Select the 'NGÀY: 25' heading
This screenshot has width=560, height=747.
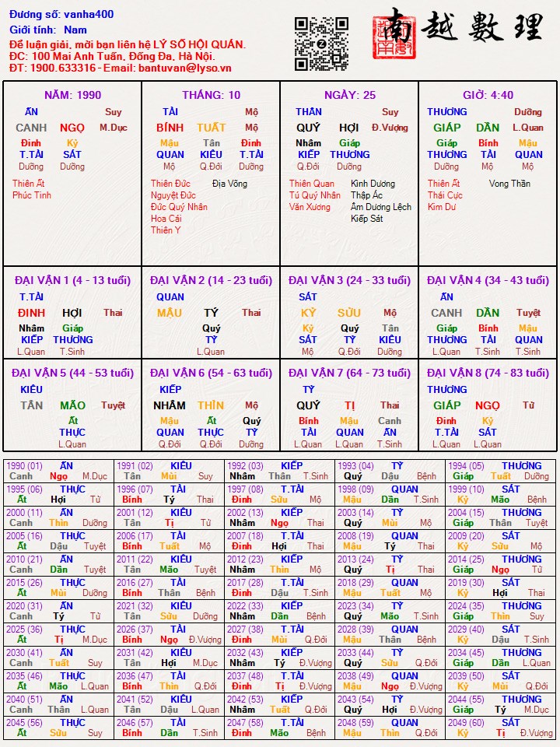click(349, 95)
